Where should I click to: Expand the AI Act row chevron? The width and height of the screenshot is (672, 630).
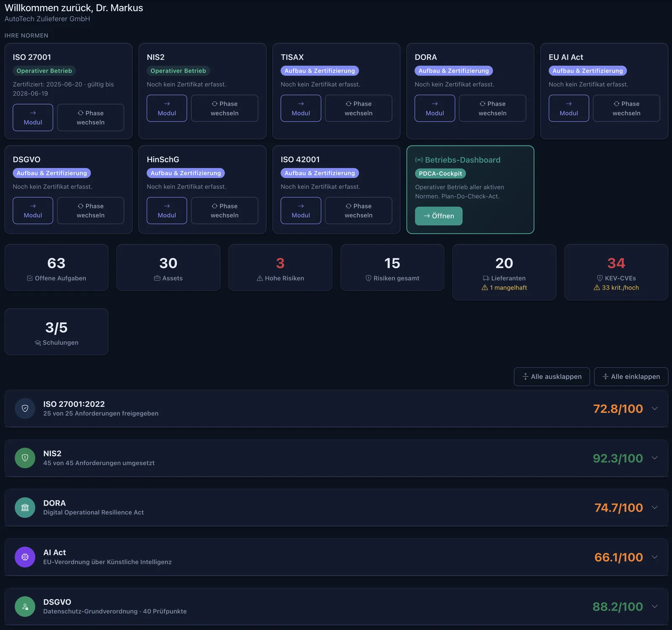pyautogui.click(x=654, y=557)
